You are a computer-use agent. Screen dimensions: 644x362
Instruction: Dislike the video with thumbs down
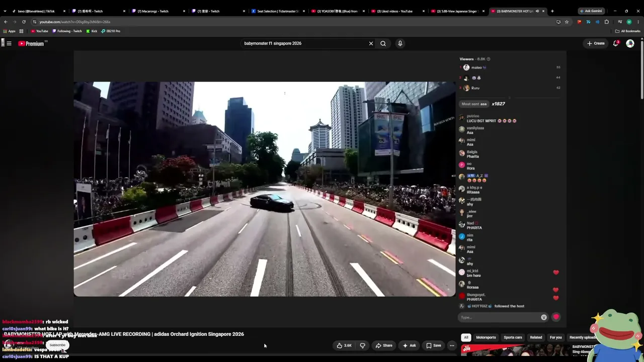click(x=362, y=345)
